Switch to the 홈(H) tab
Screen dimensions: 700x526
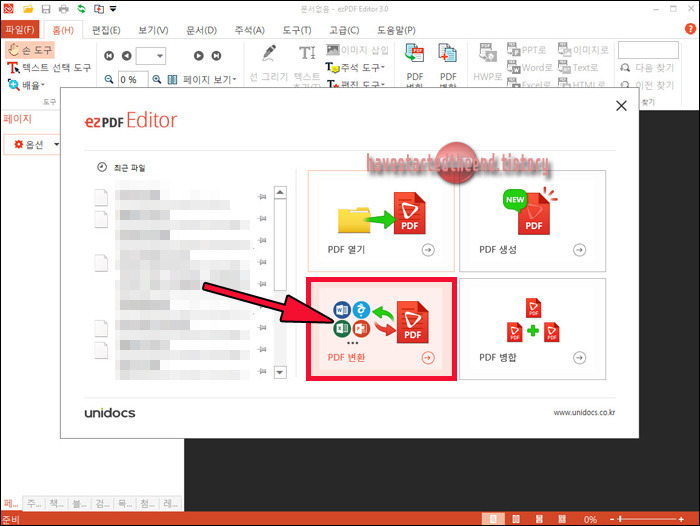click(63, 30)
